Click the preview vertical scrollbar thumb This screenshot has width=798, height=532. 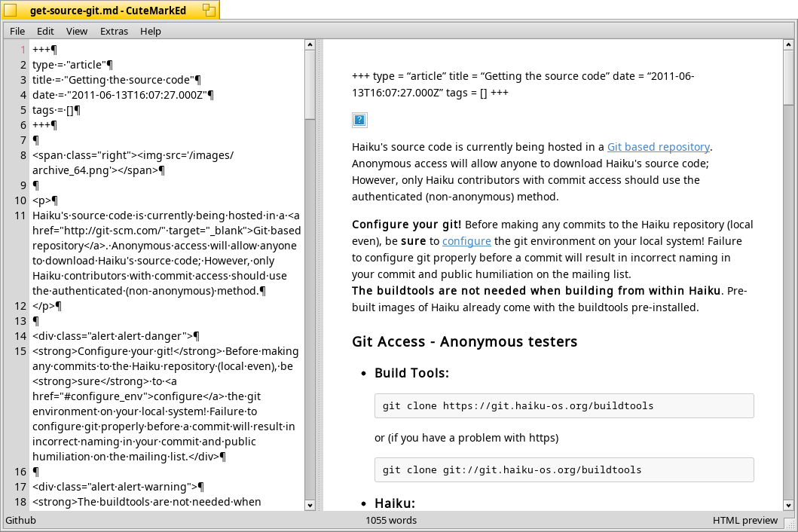point(787,78)
